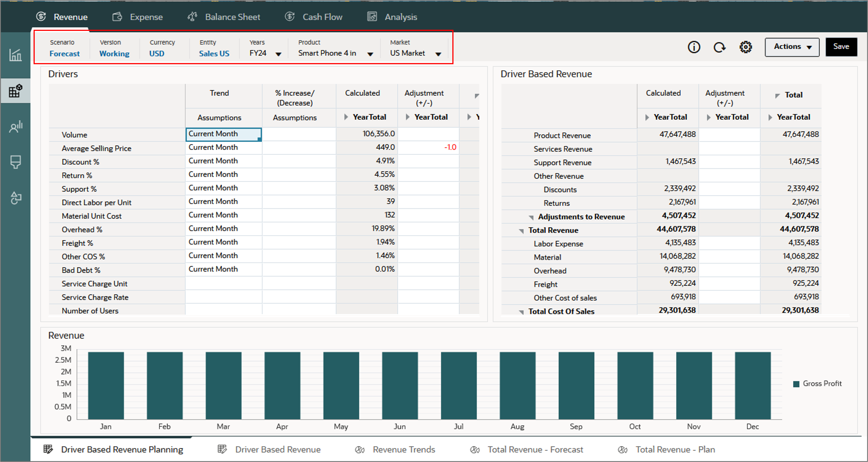The image size is (868, 462).
Task: Open the Actions dropdown menu
Action: pos(792,47)
